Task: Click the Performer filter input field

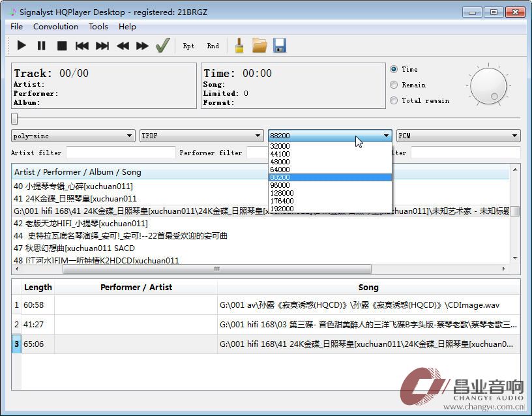Action: (x=258, y=153)
